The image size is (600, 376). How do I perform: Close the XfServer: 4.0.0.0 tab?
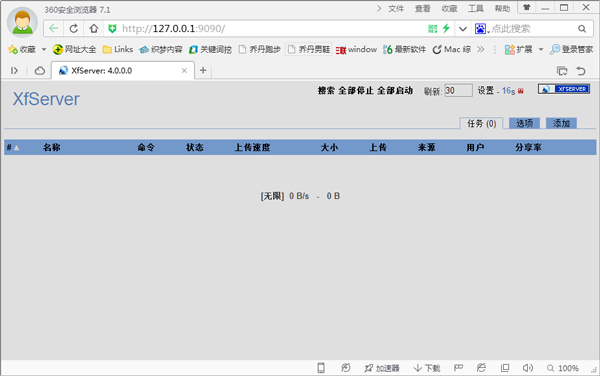184,70
